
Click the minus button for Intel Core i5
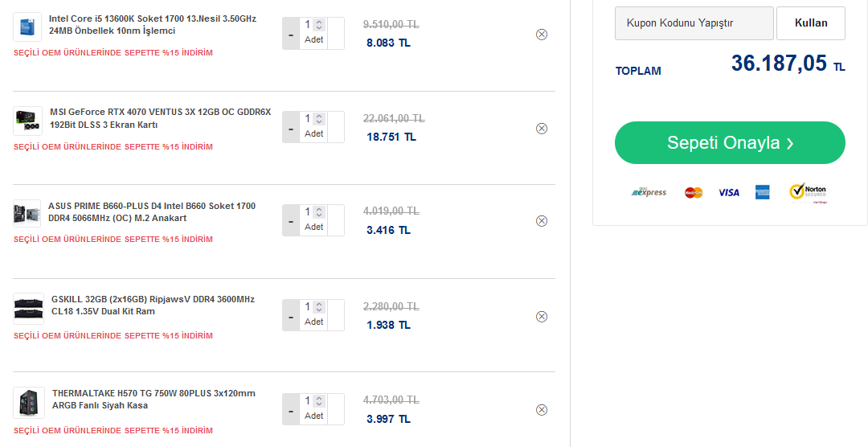click(291, 35)
